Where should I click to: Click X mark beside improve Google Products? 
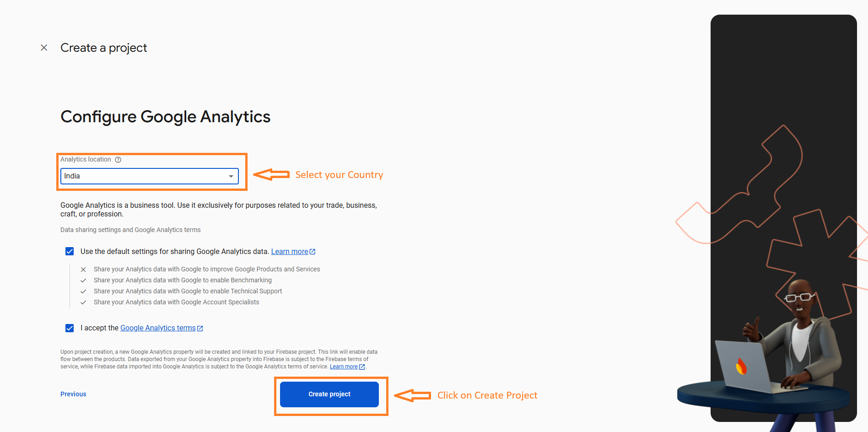point(83,270)
